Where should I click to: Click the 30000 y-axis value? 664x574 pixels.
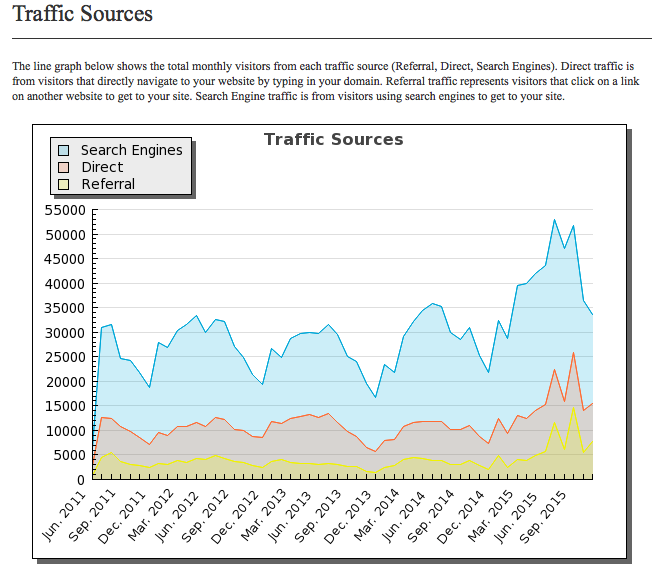[67, 333]
